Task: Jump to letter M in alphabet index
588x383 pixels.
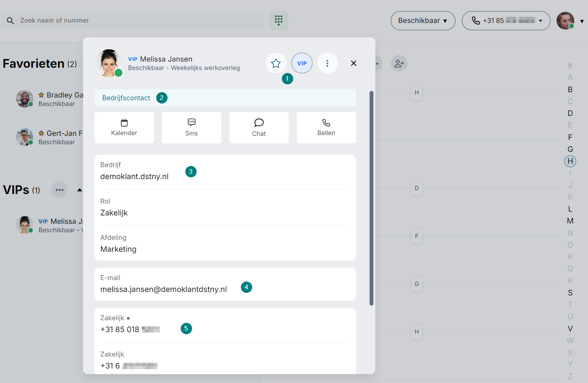Action: [x=570, y=221]
